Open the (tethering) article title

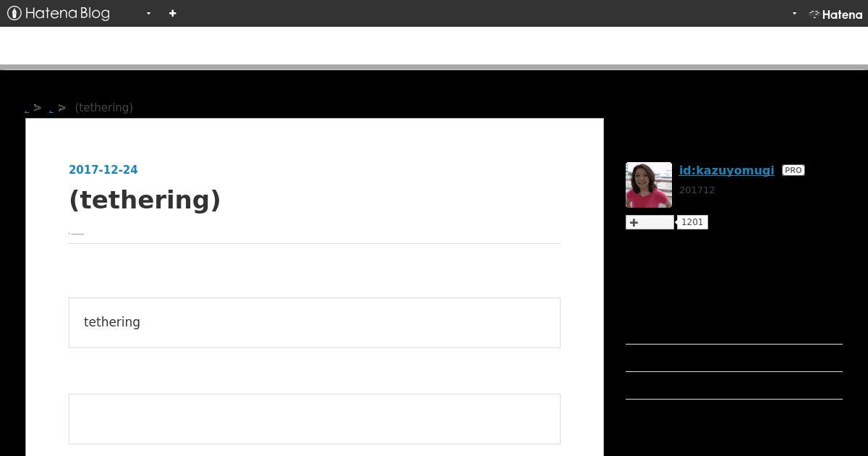pos(145,200)
